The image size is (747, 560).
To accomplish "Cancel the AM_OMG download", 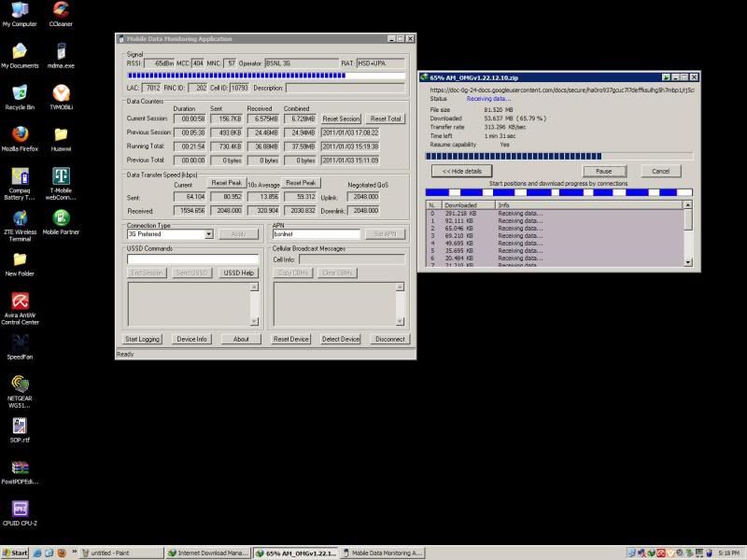I will point(660,171).
